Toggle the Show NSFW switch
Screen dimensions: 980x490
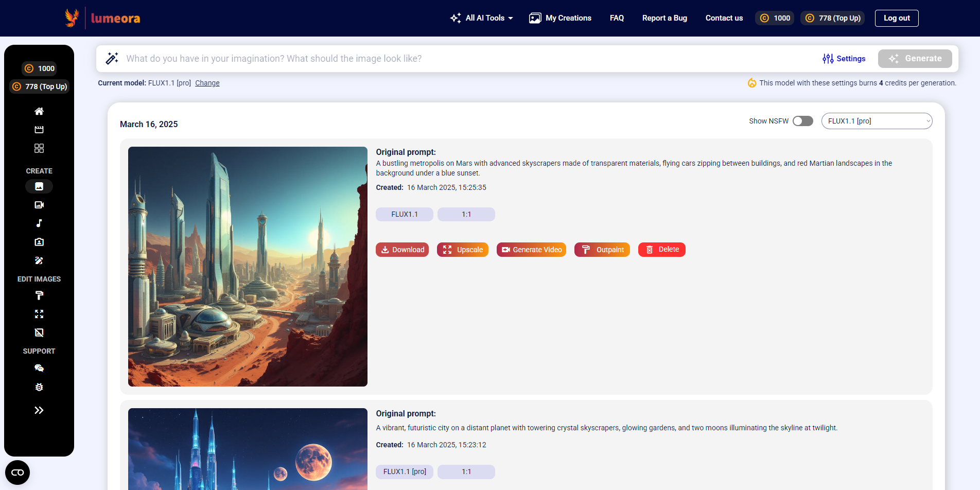pos(802,121)
